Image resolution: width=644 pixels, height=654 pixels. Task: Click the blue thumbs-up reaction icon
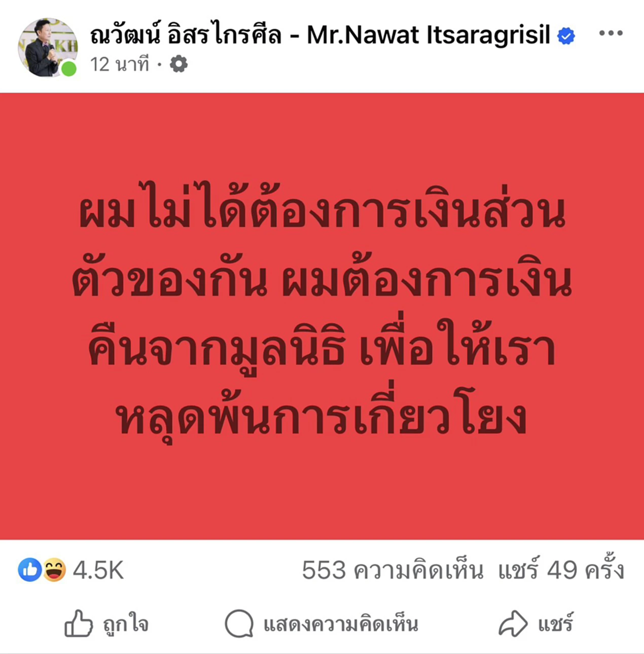click(29, 570)
